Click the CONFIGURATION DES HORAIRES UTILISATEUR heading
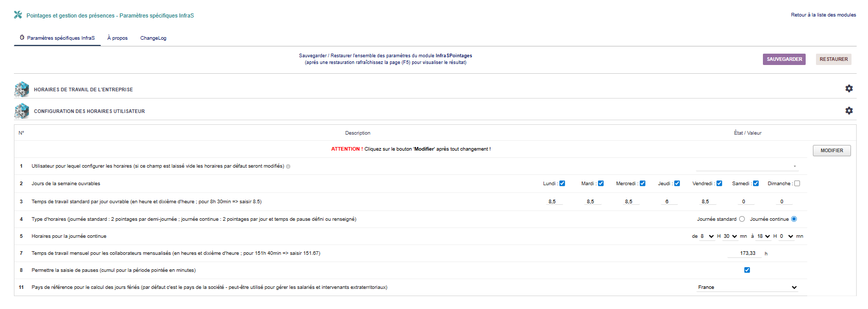 point(89,111)
